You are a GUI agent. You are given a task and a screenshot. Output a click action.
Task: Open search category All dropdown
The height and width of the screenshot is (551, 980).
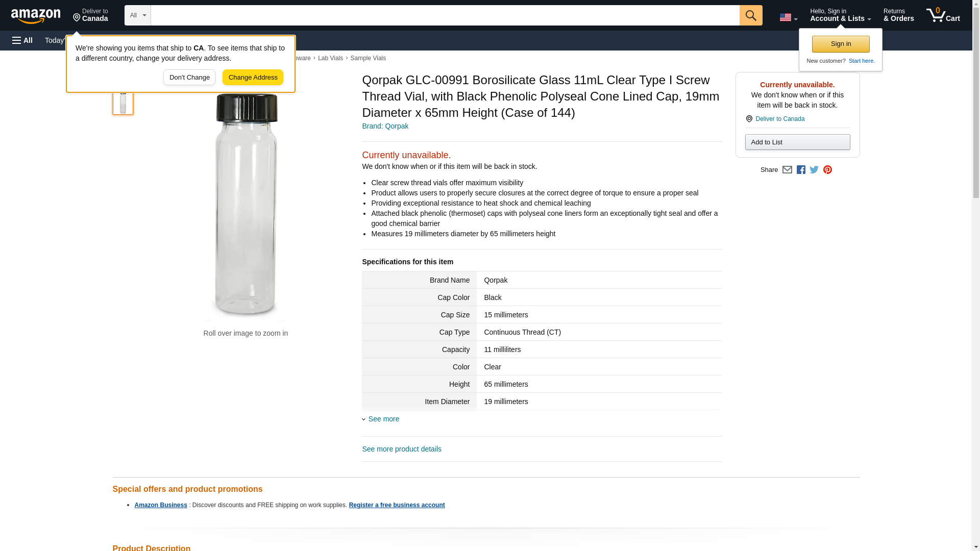point(137,15)
